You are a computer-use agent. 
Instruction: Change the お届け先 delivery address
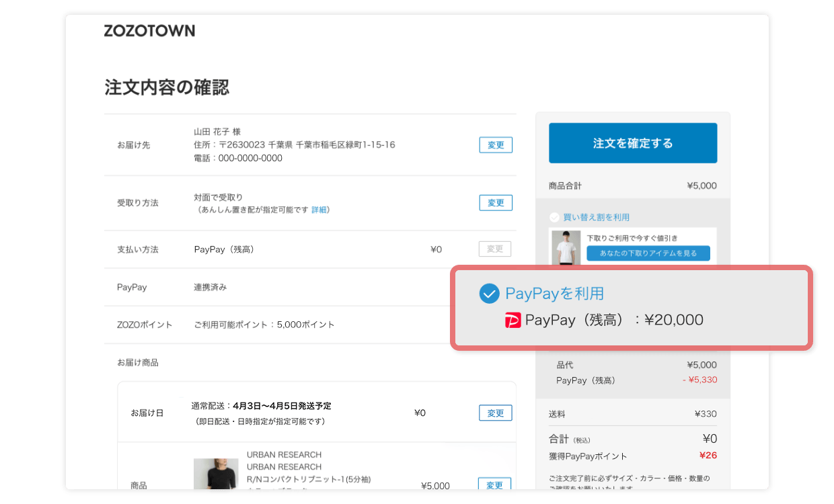496,145
